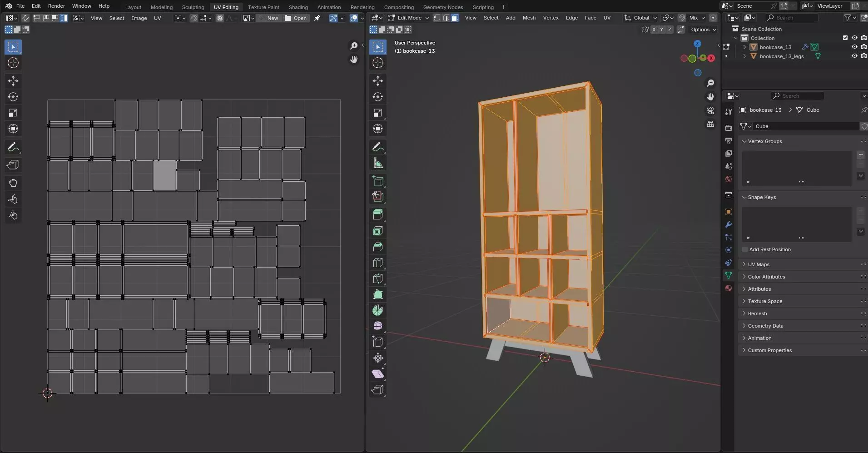Screen dimensions: 868x453
Task: Select the Annotate tool in the 3D viewport
Action: tap(378, 147)
